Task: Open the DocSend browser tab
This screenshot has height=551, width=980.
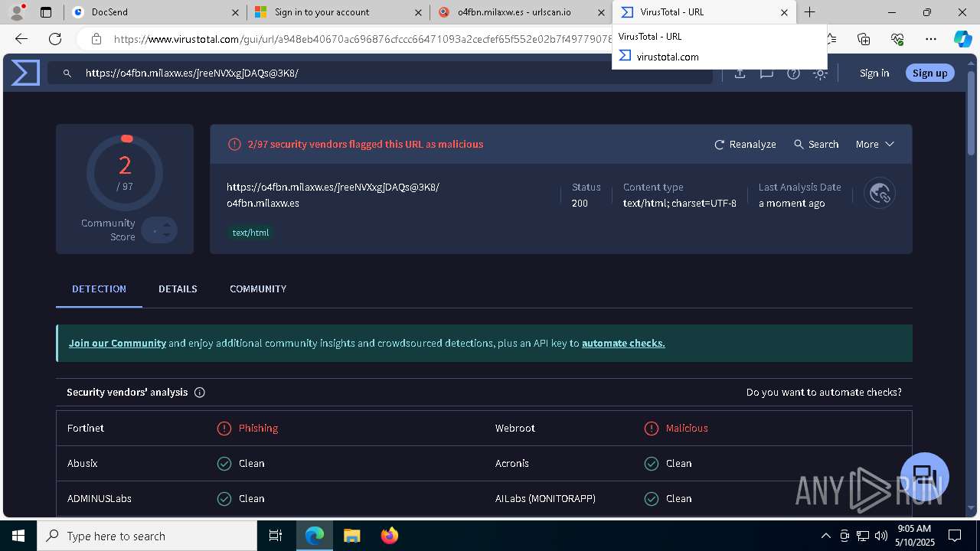Action: pos(153,12)
